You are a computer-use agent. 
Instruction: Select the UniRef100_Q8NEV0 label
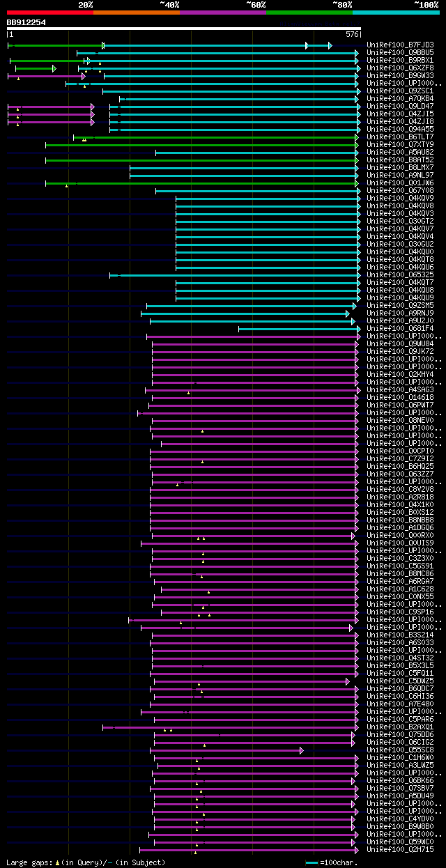click(x=400, y=420)
